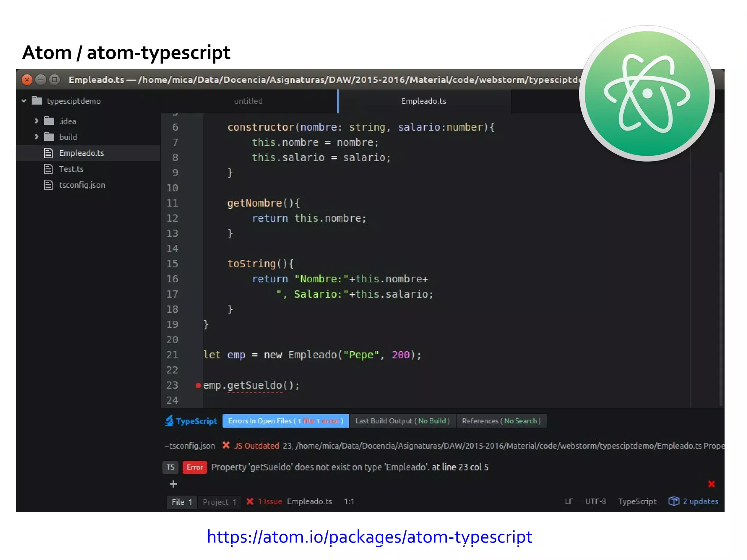Open Errors In Open Files panel tab
747x560 pixels.
click(286, 421)
